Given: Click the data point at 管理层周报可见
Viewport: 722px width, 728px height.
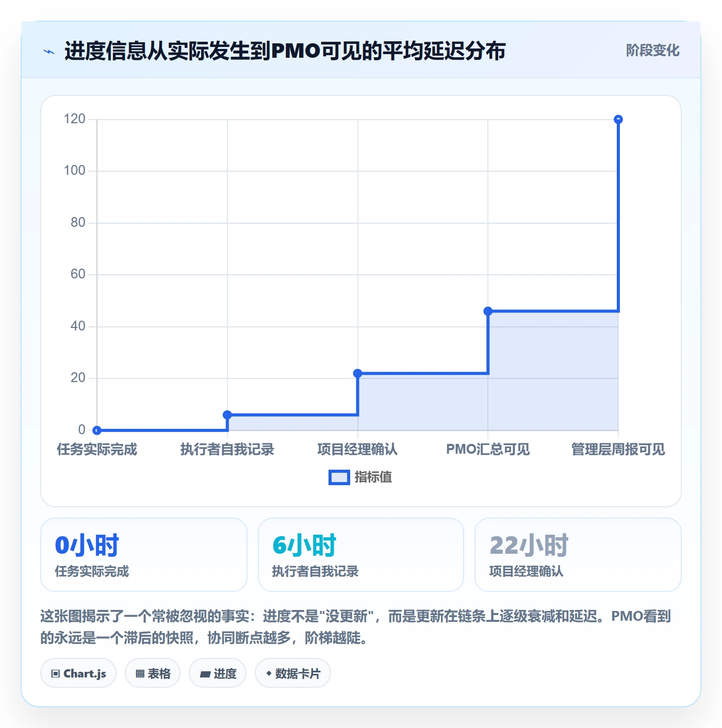Looking at the screenshot, I should [x=618, y=120].
